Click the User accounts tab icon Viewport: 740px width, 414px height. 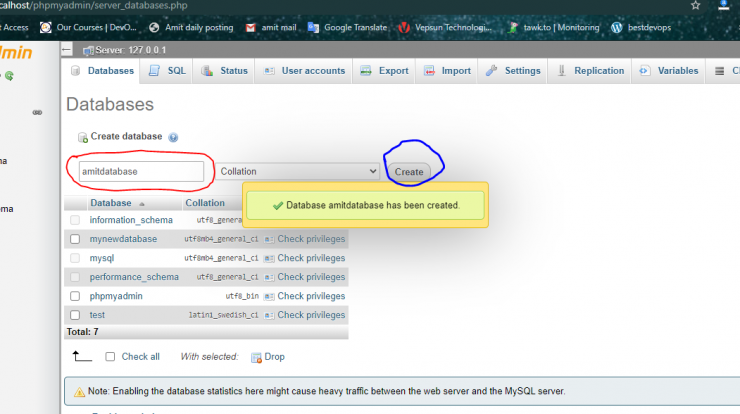(269, 71)
